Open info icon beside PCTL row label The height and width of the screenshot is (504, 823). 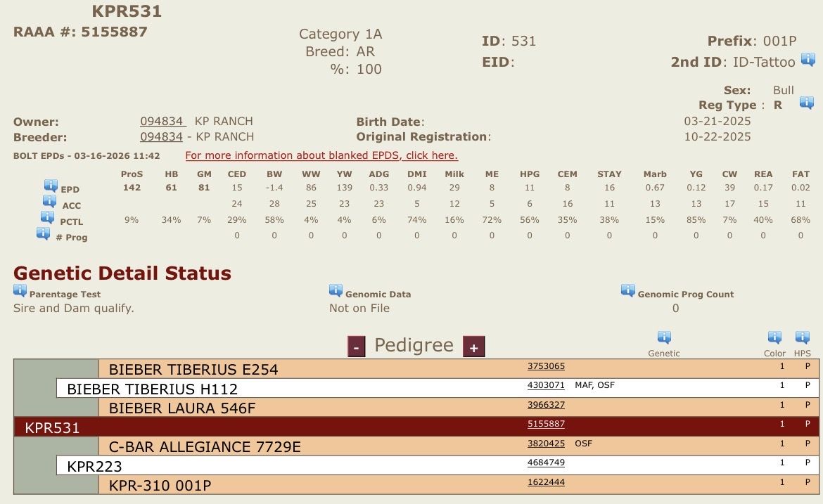[x=47, y=217]
